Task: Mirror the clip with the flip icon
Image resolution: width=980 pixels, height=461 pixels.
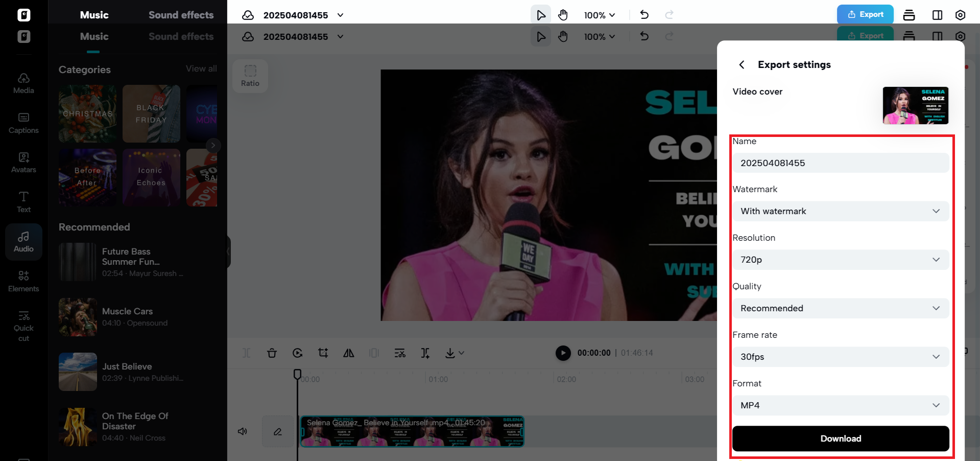Action: (x=348, y=353)
